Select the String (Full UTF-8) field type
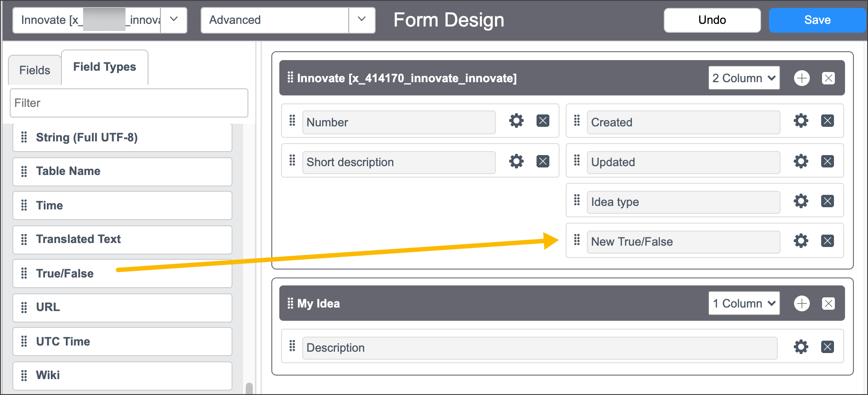The image size is (868, 395). pos(122,137)
